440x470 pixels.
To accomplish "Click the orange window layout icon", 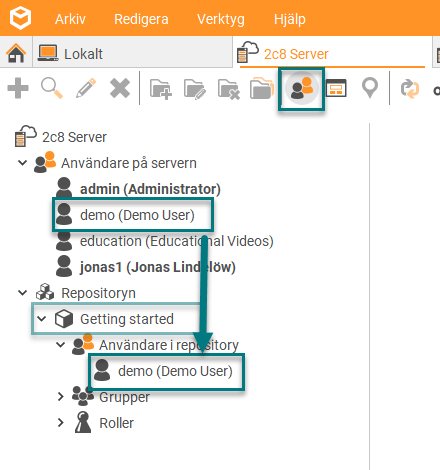I will (336, 88).
